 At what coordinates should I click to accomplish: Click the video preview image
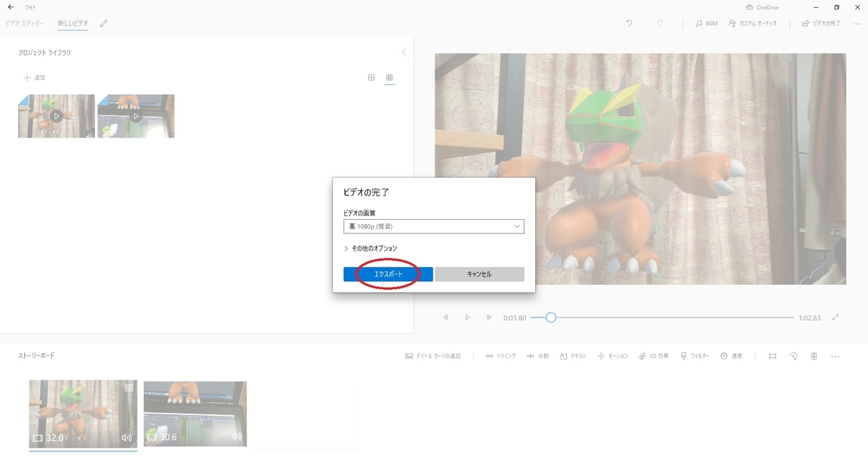640,168
